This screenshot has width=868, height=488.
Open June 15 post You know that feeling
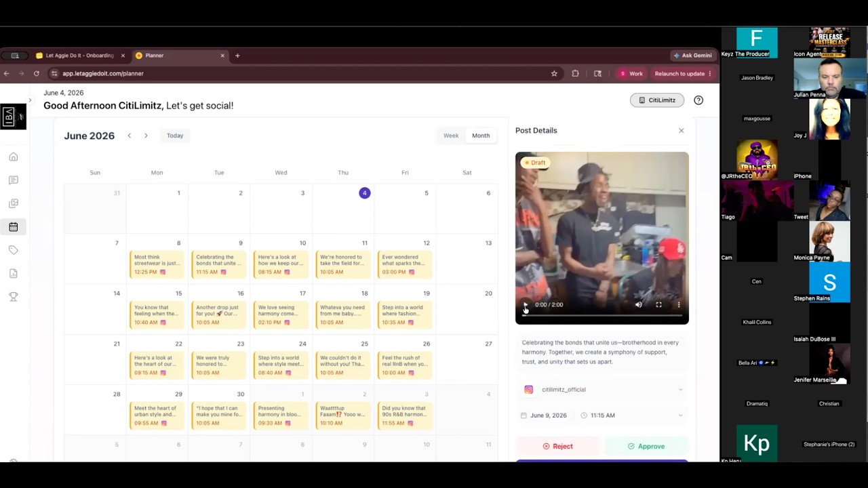point(157,314)
